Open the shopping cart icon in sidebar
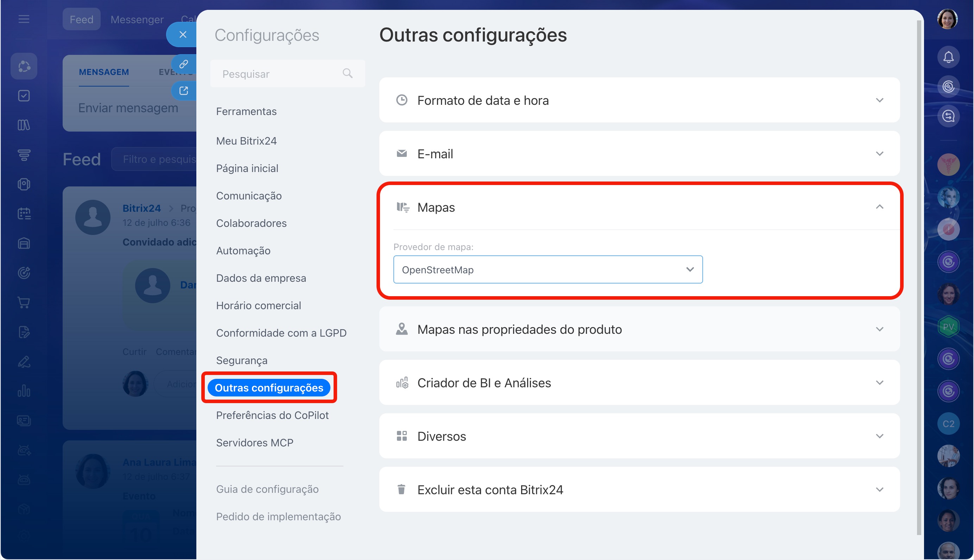 tap(24, 303)
